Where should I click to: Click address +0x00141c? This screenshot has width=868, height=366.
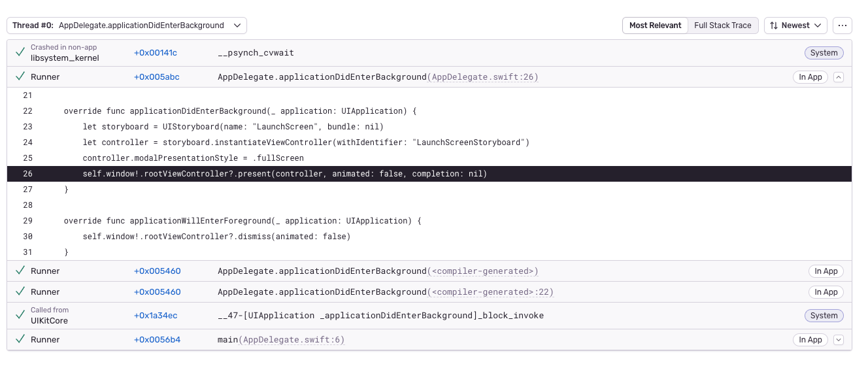[156, 53]
